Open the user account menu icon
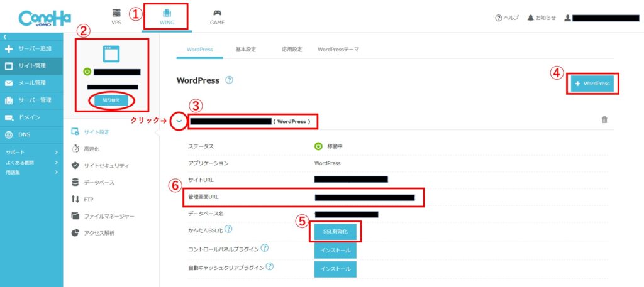 pos(568,18)
